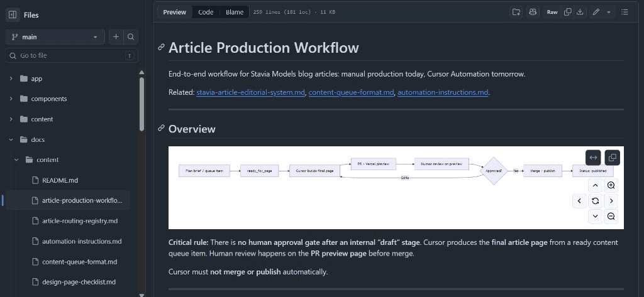This screenshot has height=297, width=644.
Task: Zoom out of the diagram
Action: pos(611,216)
